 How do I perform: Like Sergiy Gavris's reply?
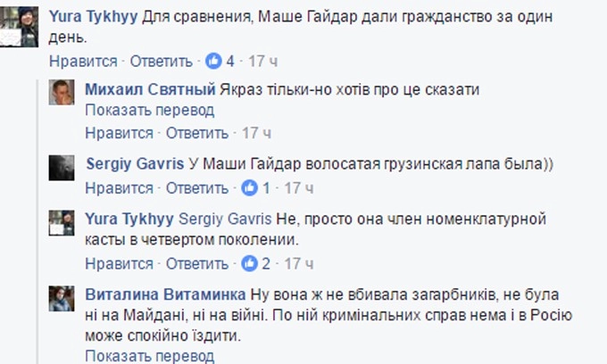[120, 188]
